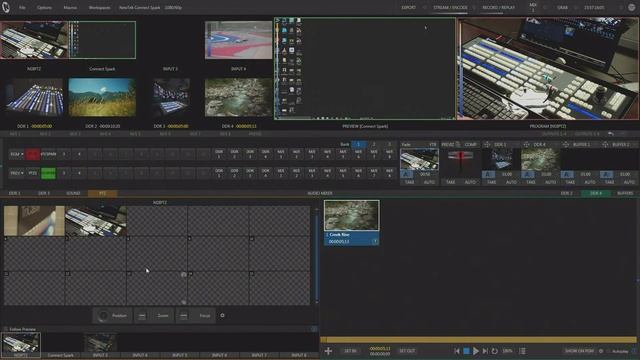Open the BUFFER 2 transition selector
640x360 pixels.
coord(606,174)
